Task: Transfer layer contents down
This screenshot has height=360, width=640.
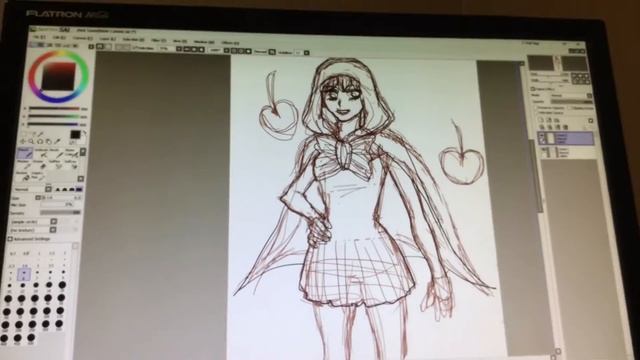Action: (x=542, y=127)
